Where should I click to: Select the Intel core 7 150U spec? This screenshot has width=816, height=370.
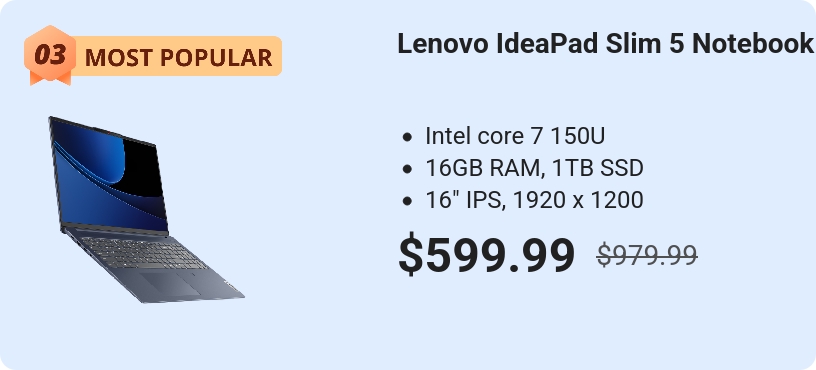(x=515, y=136)
